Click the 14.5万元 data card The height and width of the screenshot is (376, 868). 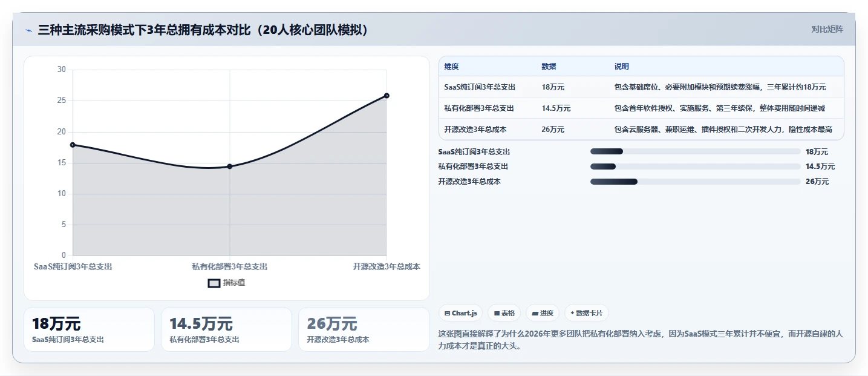226,329
